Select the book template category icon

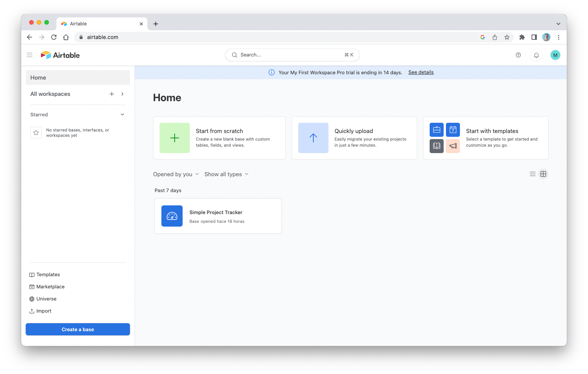tap(436, 146)
